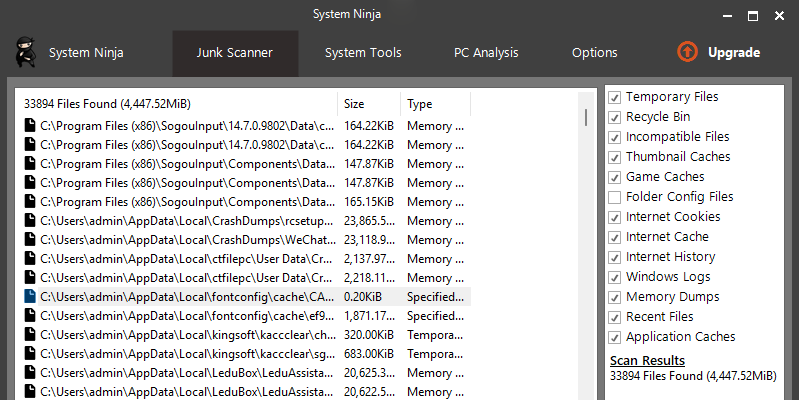
Task: Click the 23,865.5 size cell
Action: point(369,221)
